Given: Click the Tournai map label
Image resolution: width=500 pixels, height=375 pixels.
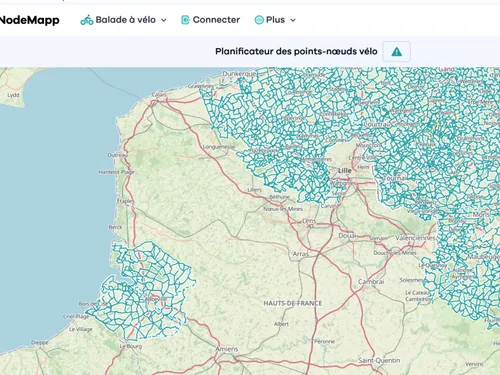Looking at the screenshot, I should (x=394, y=178).
